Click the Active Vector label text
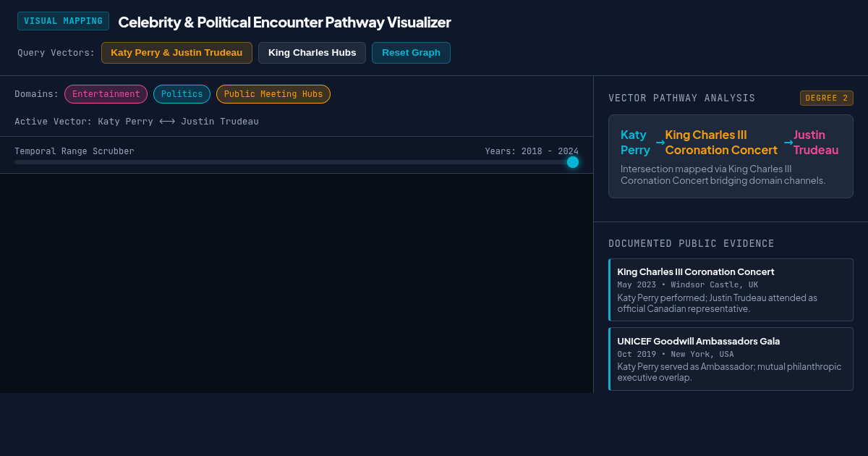868x456 pixels. coord(137,122)
